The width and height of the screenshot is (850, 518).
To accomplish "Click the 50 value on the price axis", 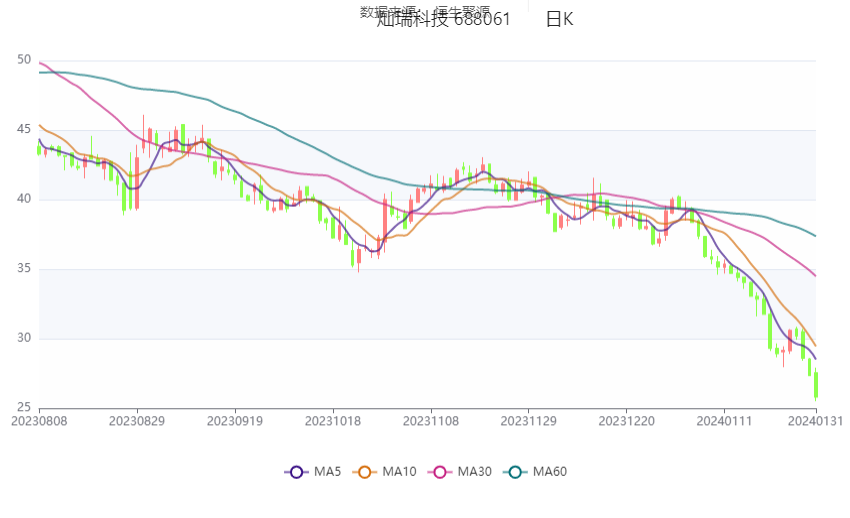I will pyautogui.click(x=24, y=60).
